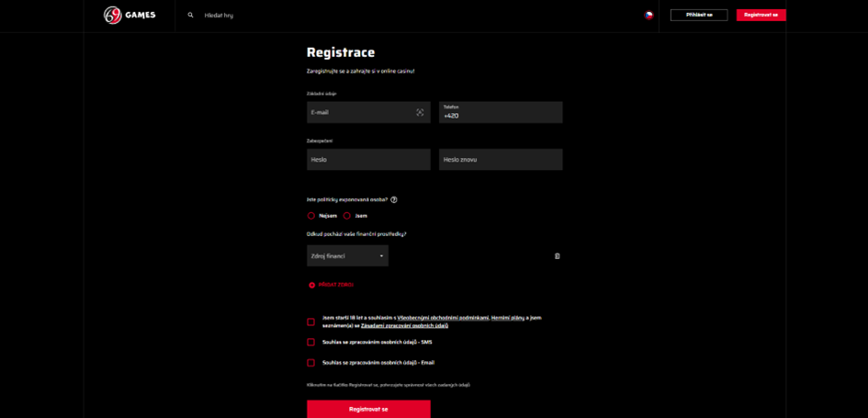Click the Základní údaje section label
Viewport: 868px width, 418px height.
click(321, 94)
